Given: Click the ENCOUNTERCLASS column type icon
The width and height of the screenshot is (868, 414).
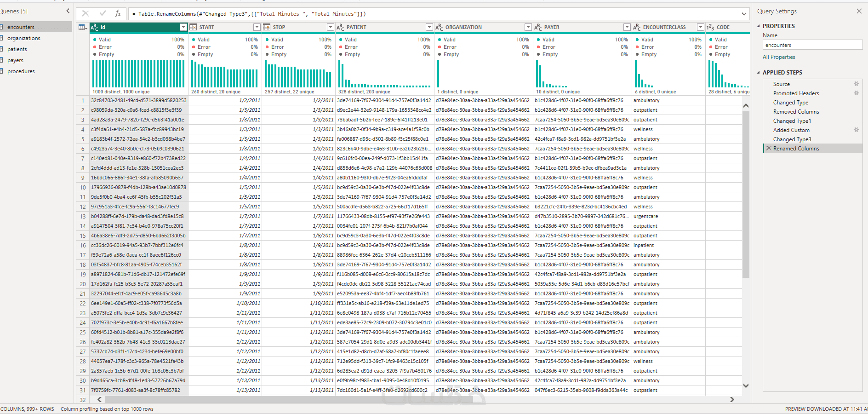Looking at the screenshot, I should (x=637, y=27).
